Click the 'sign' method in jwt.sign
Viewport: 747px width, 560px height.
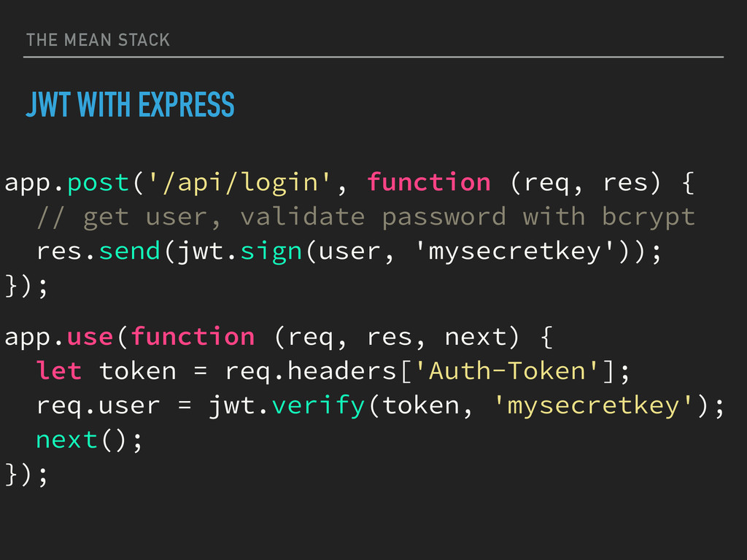click(271, 252)
